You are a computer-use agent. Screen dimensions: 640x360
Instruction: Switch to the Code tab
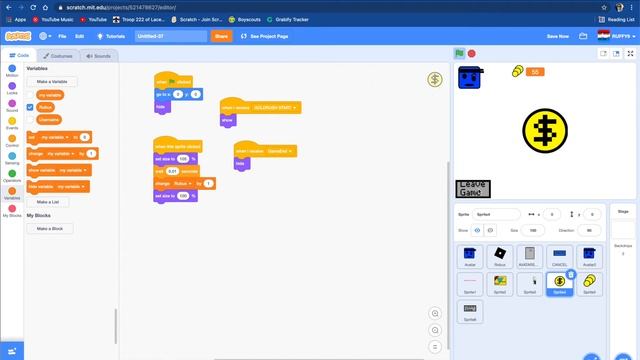point(19,56)
